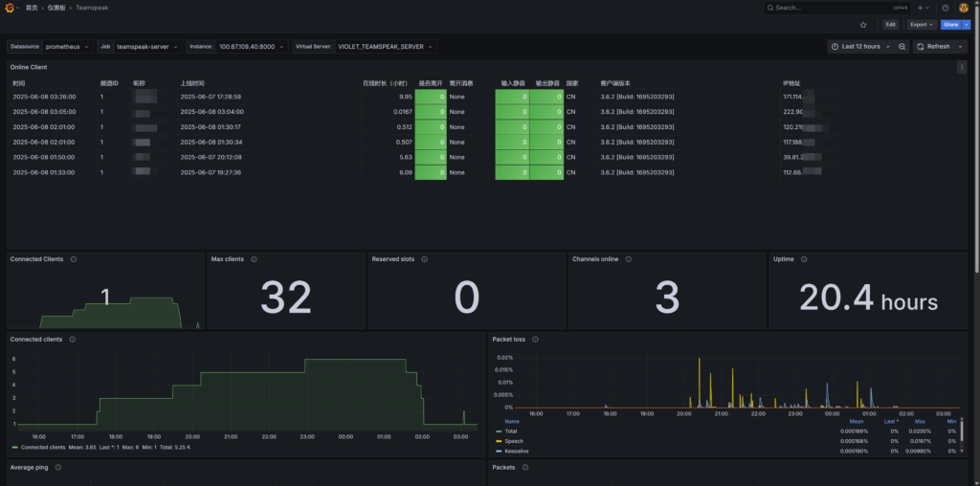Click the Online Client panel title

point(29,67)
